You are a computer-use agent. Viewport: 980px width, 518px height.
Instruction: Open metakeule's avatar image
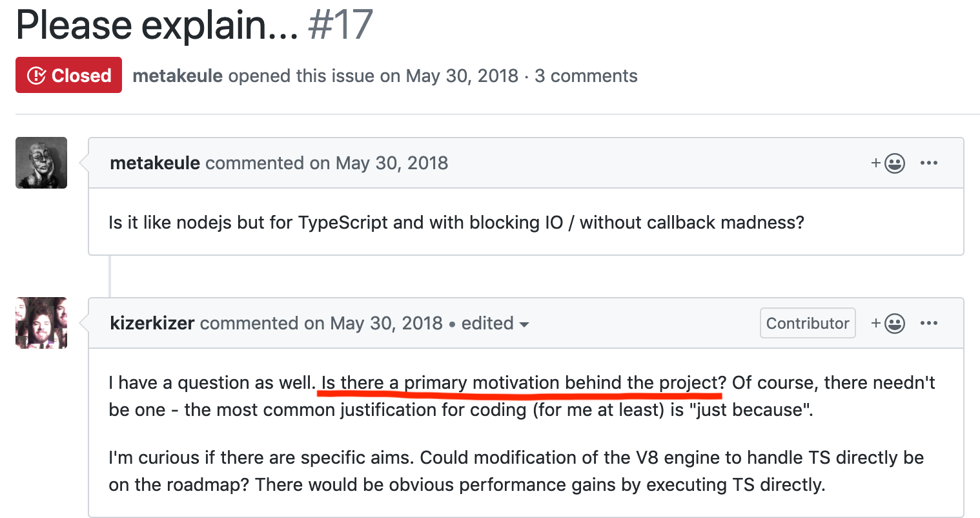[41, 163]
